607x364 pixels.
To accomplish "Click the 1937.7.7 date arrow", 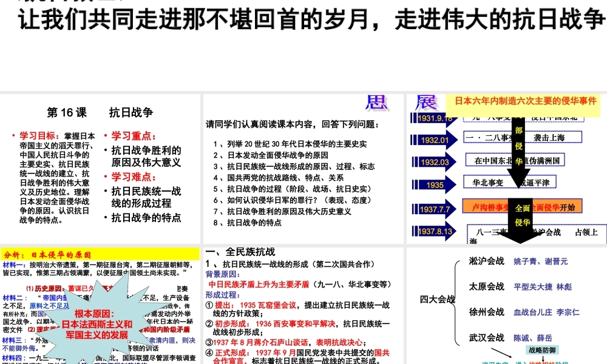I will (x=433, y=209).
